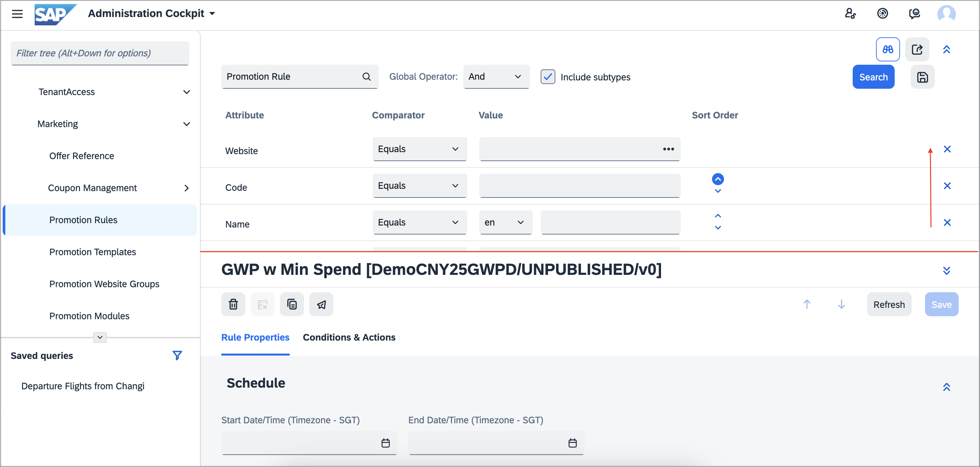Screen dimensions: 980x467
Task: Navigate to the next item with the down arrow
Action: coord(841,305)
